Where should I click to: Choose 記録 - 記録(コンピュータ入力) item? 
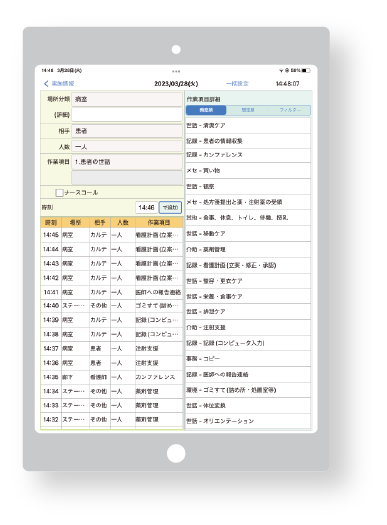click(x=248, y=343)
